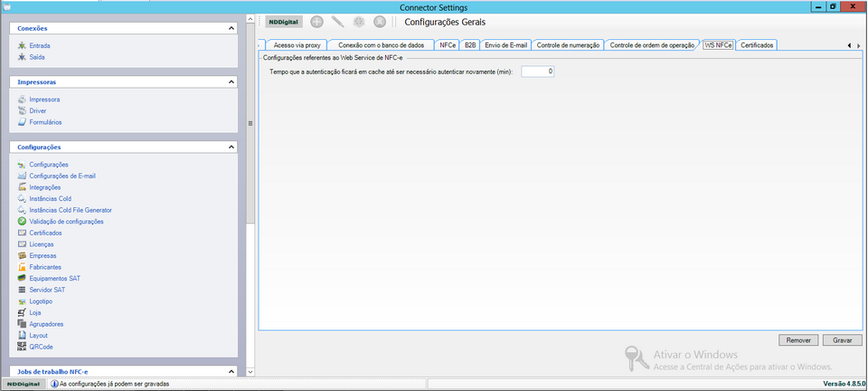Click the Remover button

coord(798,340)
